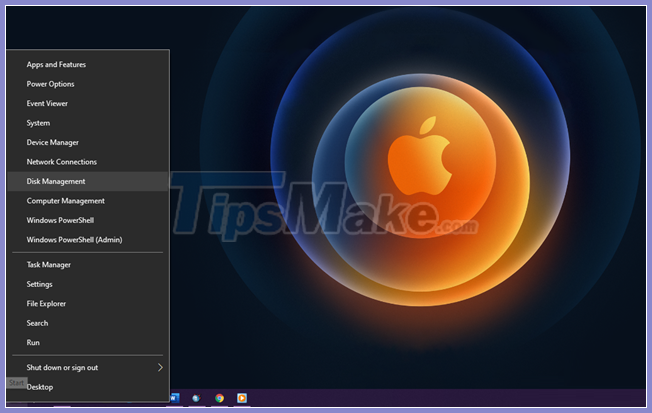Open Apps and Features from the menu
Image resolution: width=652 pixels, height=413 pixels.
click(x=87, y=64)
